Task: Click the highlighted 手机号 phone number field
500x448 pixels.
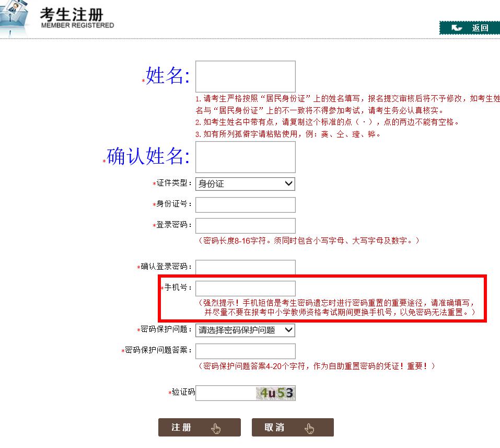Action: pyautogui.click(x=245, y=288)
